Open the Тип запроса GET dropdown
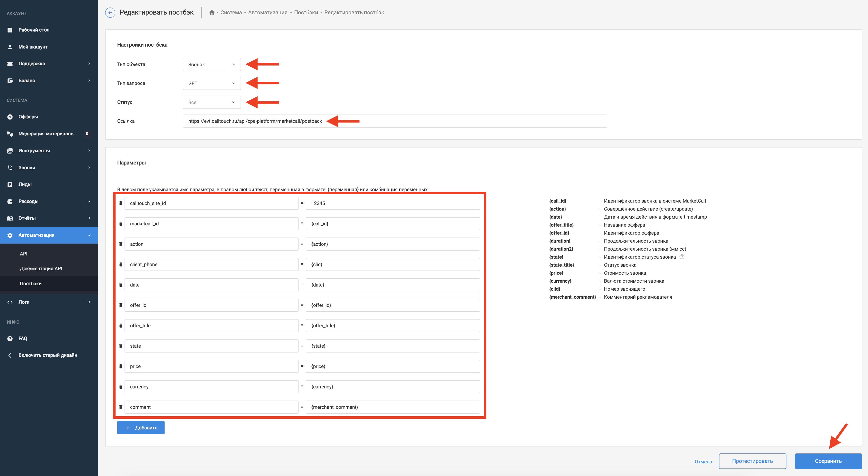The width and height of the screenshot is (868, 476). (x=212, y=83)
